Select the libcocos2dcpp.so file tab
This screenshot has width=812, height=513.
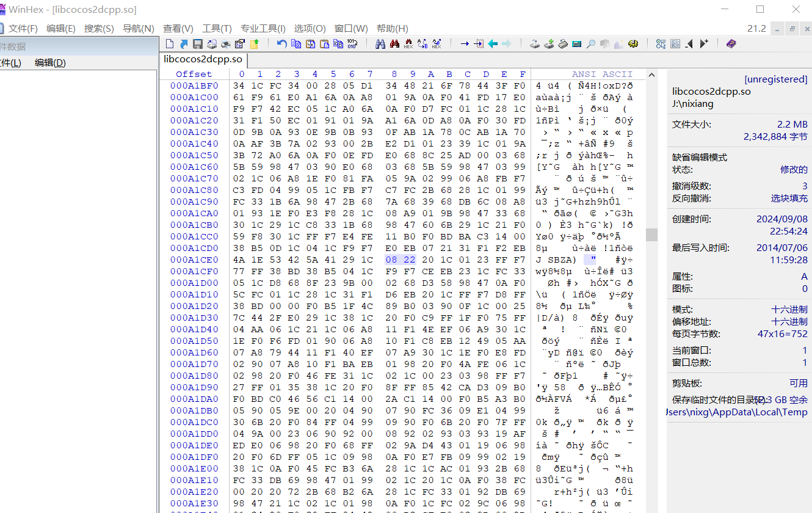(x=203, y=60)
